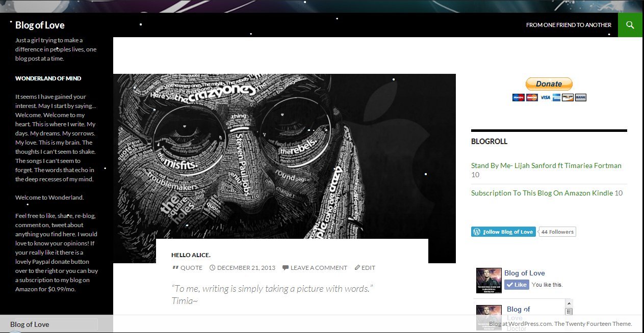This screenshot has height=333, width=644.
Task: Click the Edit post pencil link
Action: pos(365,268)
